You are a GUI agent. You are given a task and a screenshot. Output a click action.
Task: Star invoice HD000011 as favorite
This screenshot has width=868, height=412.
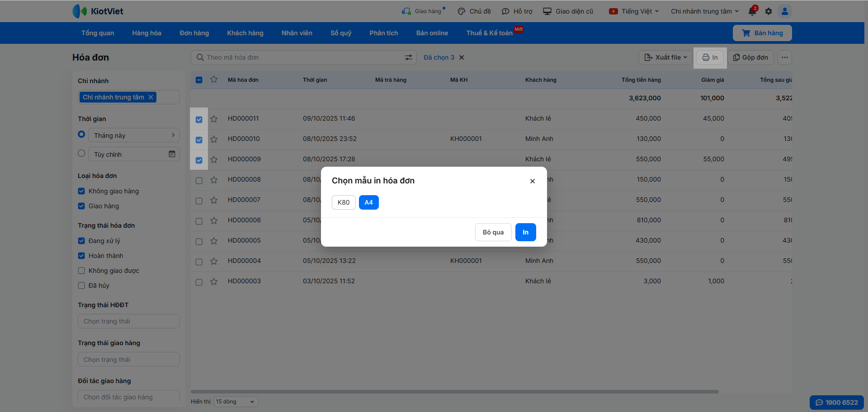click(214, 119)
